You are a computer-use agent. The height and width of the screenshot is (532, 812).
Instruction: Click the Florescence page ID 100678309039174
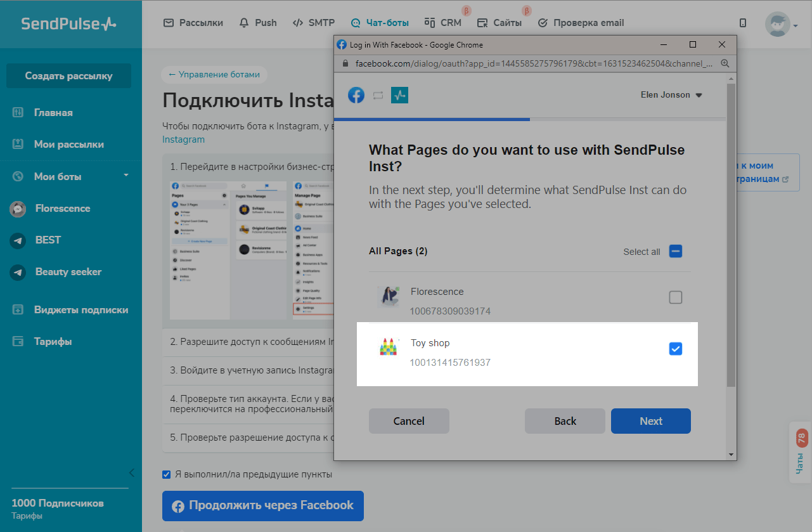(x=450, y=311)
